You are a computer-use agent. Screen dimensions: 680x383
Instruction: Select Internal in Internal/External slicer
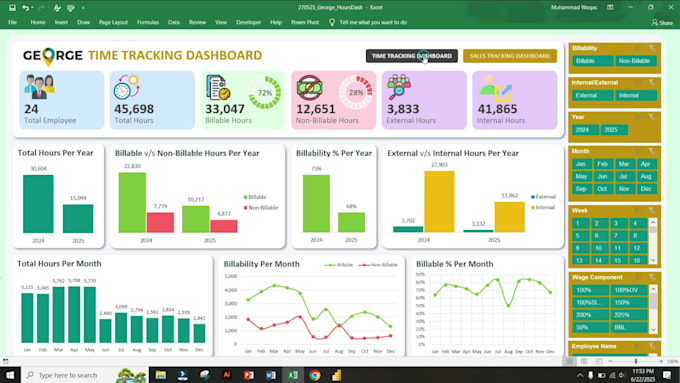click(x=636, y=95)
